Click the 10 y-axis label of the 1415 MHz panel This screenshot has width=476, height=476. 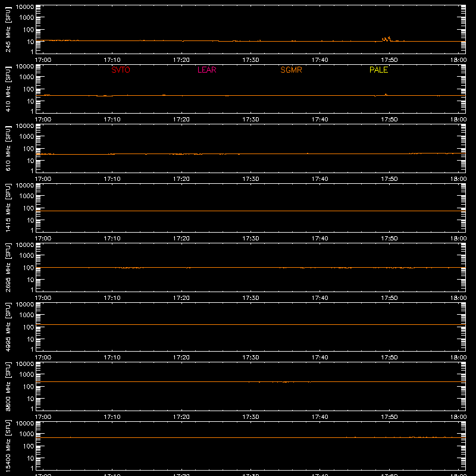30,220
